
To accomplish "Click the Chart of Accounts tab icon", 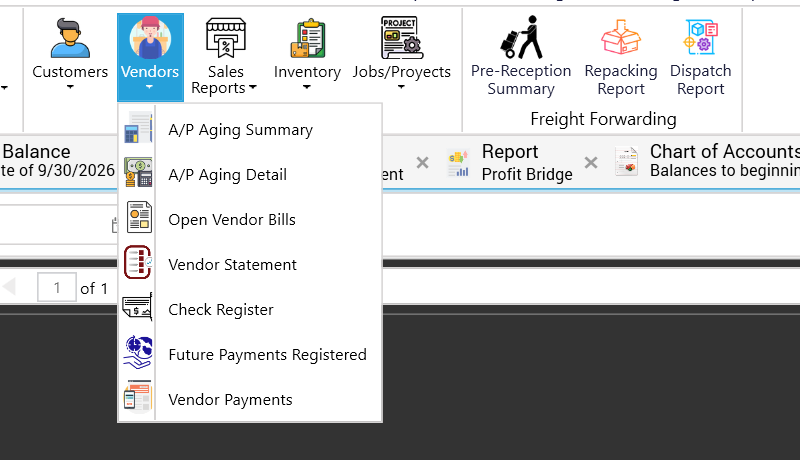I will coord(627,162).
